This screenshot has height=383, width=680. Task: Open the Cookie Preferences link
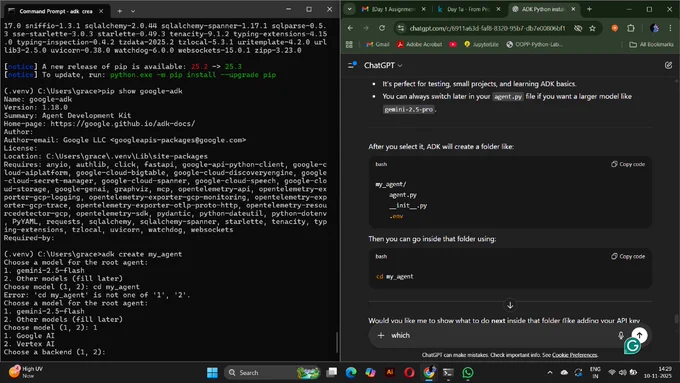coord(574,355)
